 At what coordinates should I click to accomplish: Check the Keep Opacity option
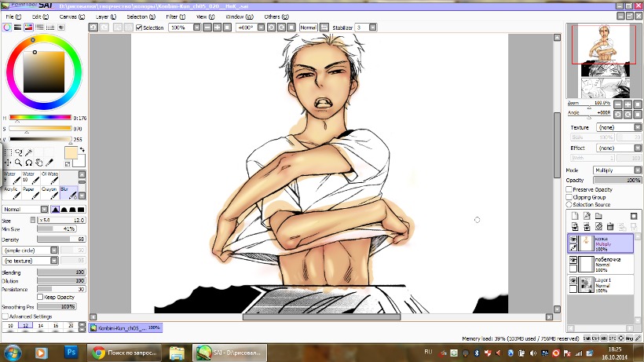pyautogui.click(x=40, y=297)
